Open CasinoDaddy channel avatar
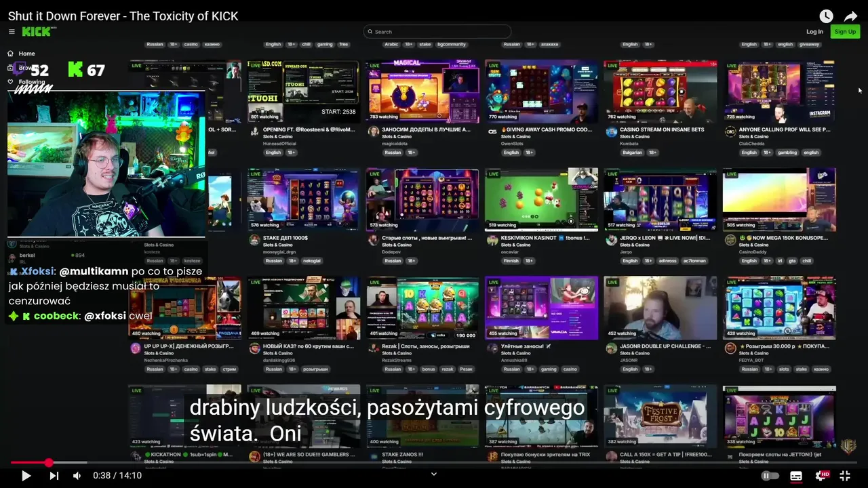The height and width of the screenshot is (488, 868). [x=730, y=240]
